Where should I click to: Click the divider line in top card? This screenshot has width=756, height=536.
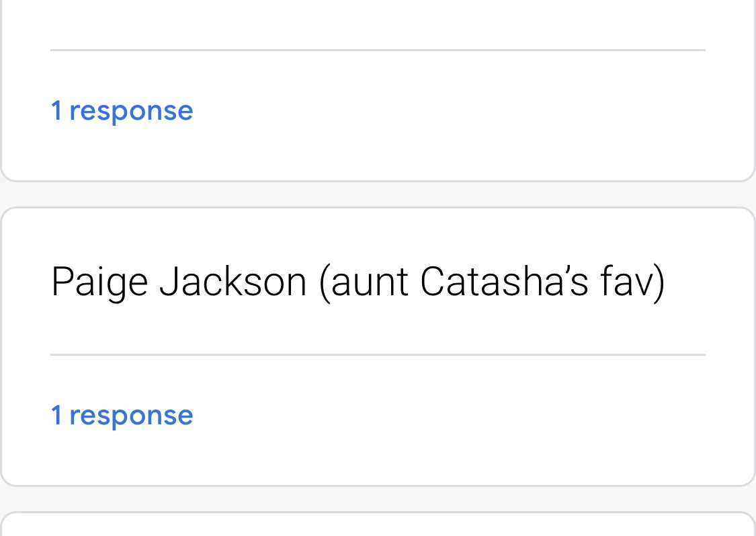[378, 50]
